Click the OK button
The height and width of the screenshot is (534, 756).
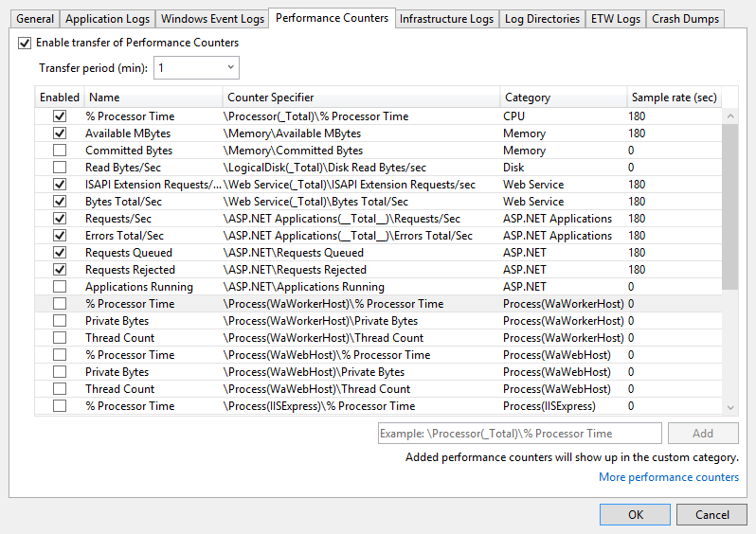pos(635,515)
